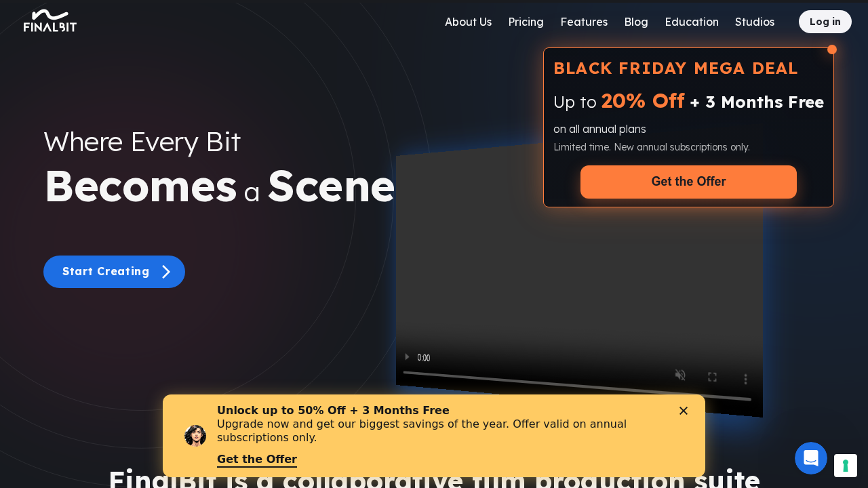Viewport: 868px width, 488px height.
Task: Click the orange Get the Offer button
Action: tap(688, 182)
